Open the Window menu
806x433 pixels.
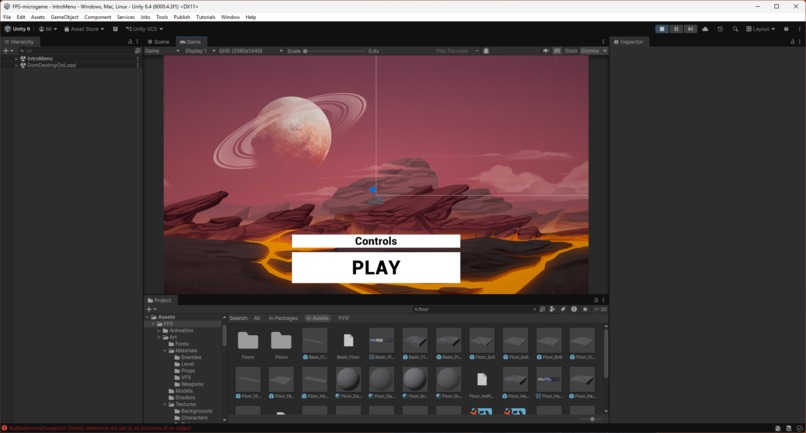(230, 17)
